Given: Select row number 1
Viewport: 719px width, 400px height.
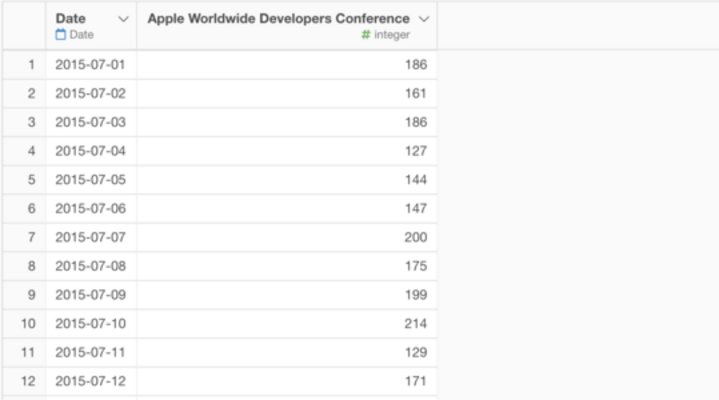Looking at the screenshot, I should click(31, 65).
